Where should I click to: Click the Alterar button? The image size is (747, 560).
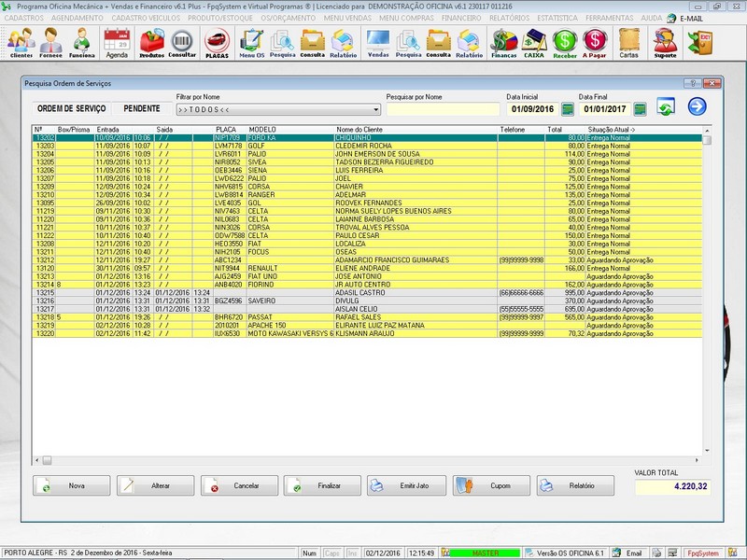click(x=155, y=485)
